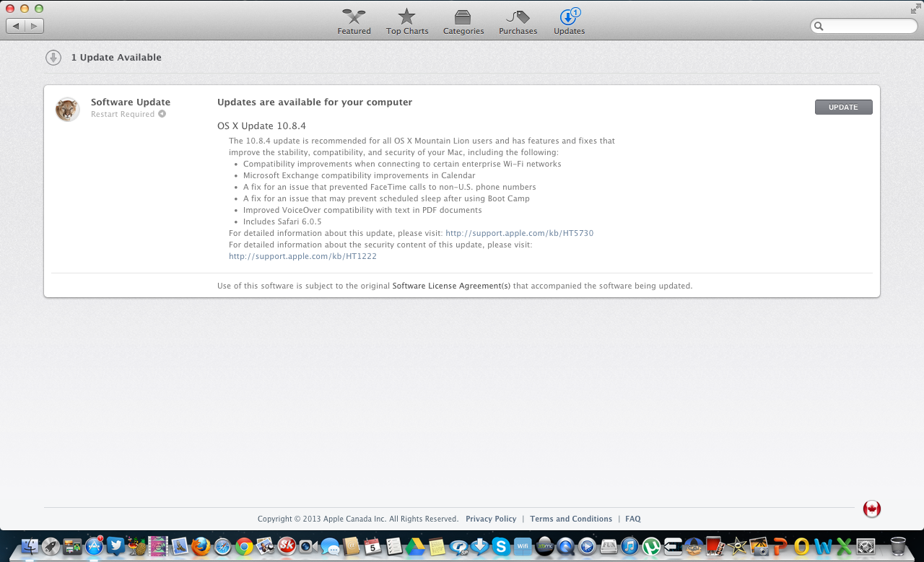Launch iTunes from the dock
The image size is (924, 562).
click(629, 546)
